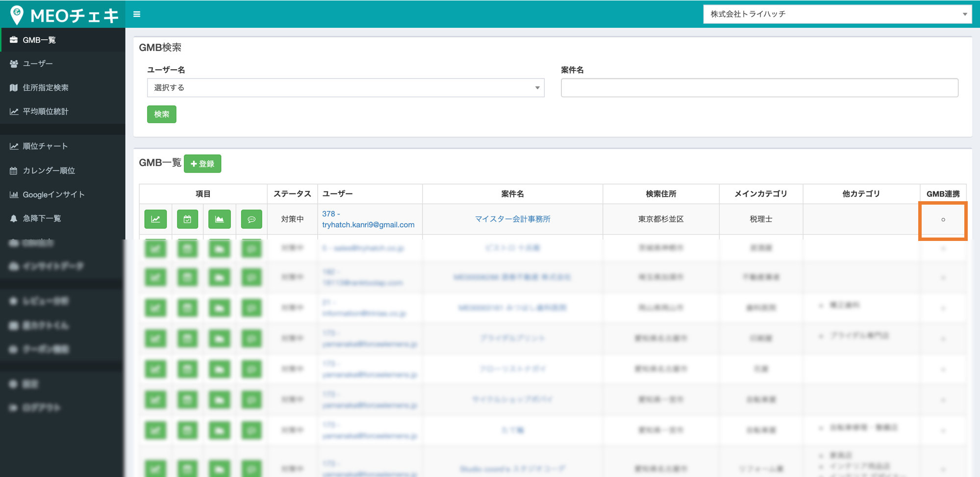Click the 急降下一覧 bell icon
Screen dimensions: 980x477
tap(14, 218)
